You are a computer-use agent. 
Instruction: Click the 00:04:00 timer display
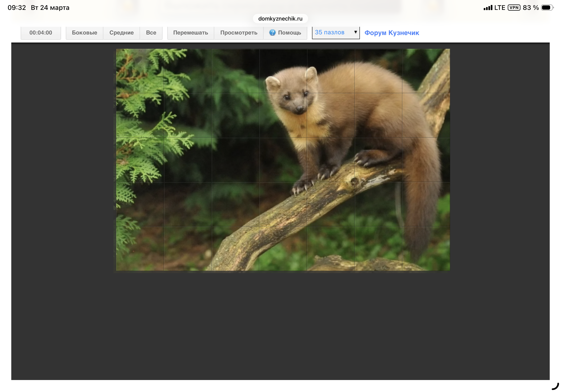click(41, 32)
